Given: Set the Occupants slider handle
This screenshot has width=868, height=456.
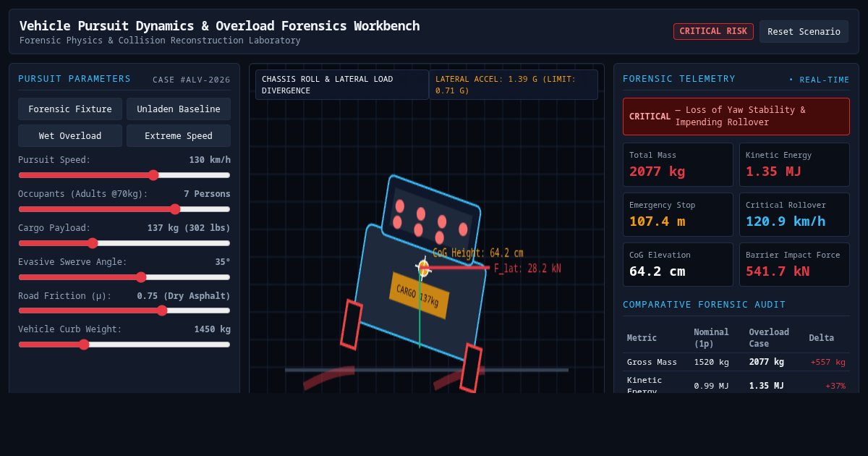Looking at the screenshot, I should coord(175,209).
